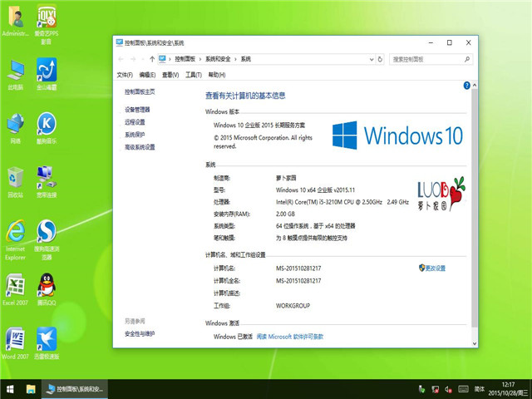Select the Network (网络) desktop icon

tap(15, 128)
